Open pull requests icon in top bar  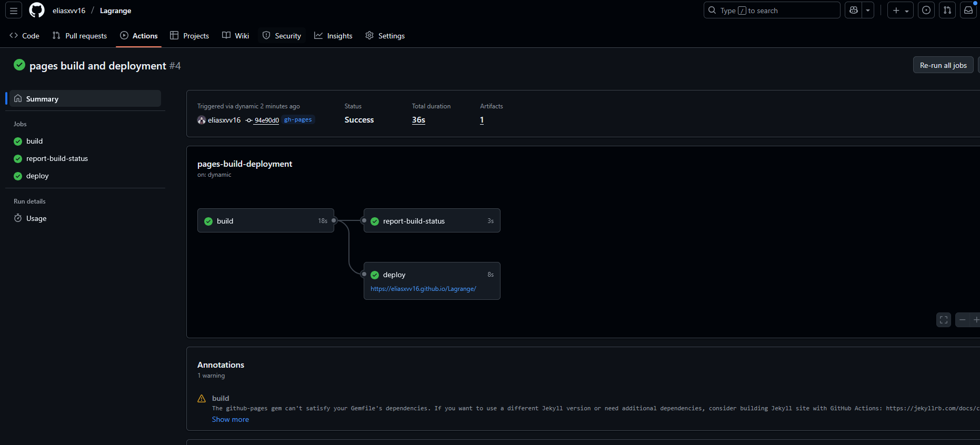pyautogui.click(x=947, y=11)
